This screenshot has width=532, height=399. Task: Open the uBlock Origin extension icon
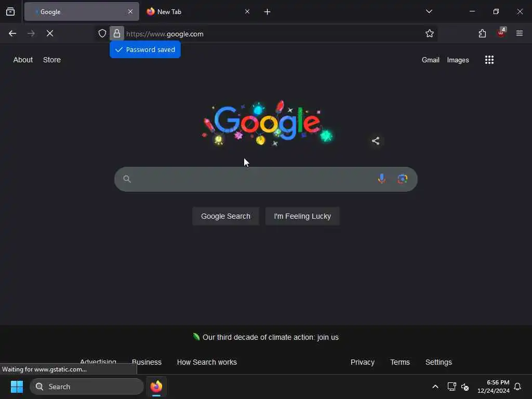tap(501, 33)
